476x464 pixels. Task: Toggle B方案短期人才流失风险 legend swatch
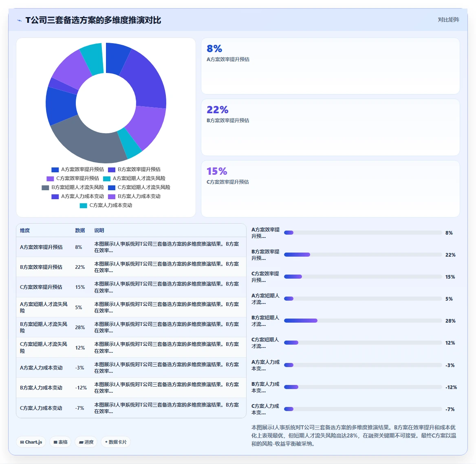(x=45, y=187)
